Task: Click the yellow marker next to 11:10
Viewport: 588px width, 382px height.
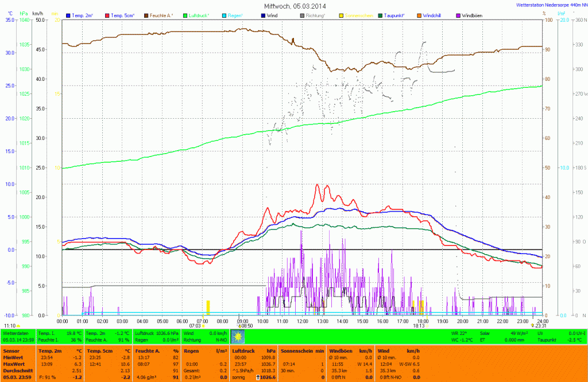Action: click(18, 326)
